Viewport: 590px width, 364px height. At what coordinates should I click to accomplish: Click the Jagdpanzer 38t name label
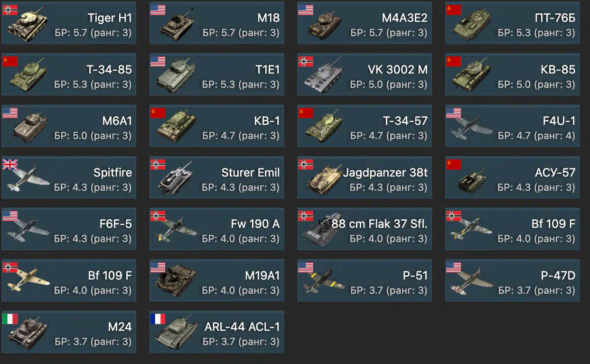385,173
